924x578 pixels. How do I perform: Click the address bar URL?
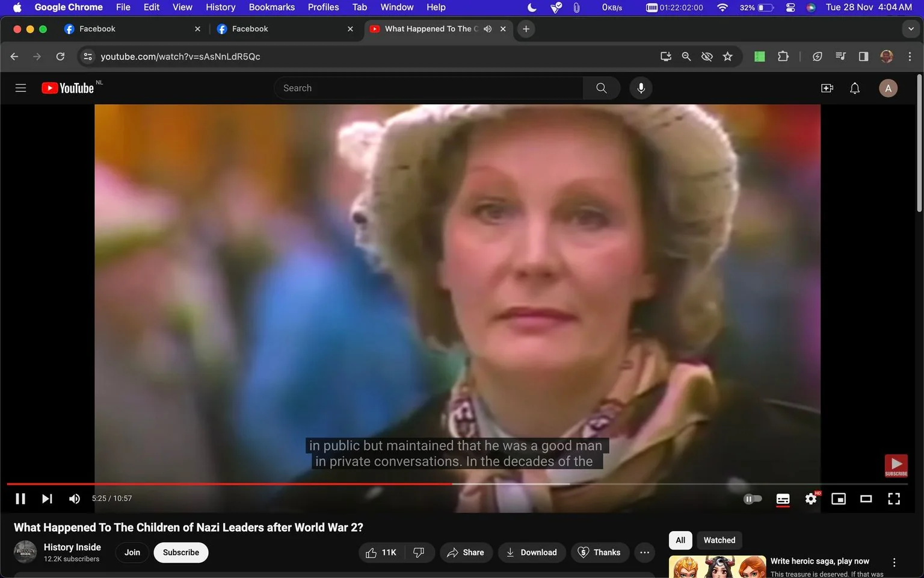(x=180, y=57)
